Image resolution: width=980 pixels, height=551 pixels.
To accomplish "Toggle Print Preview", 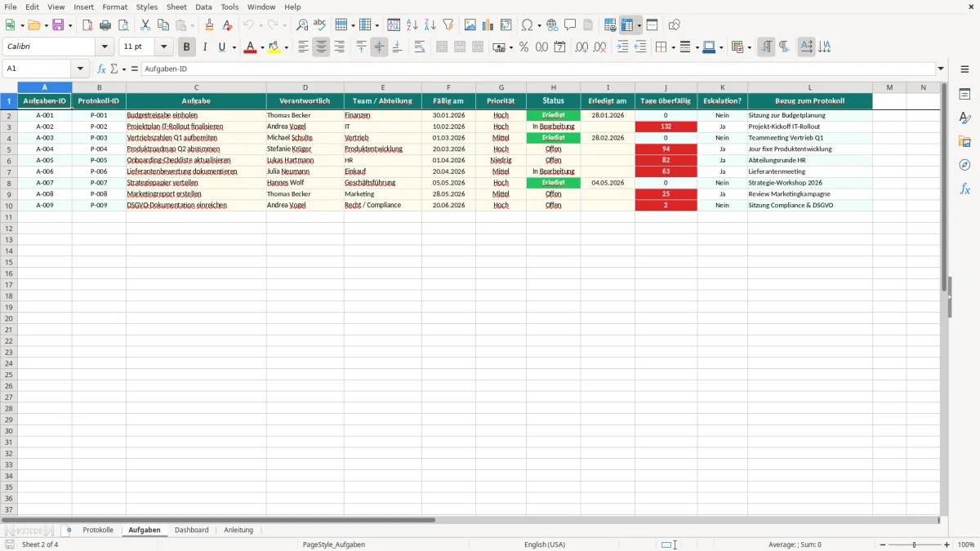I will pos(123,25).
